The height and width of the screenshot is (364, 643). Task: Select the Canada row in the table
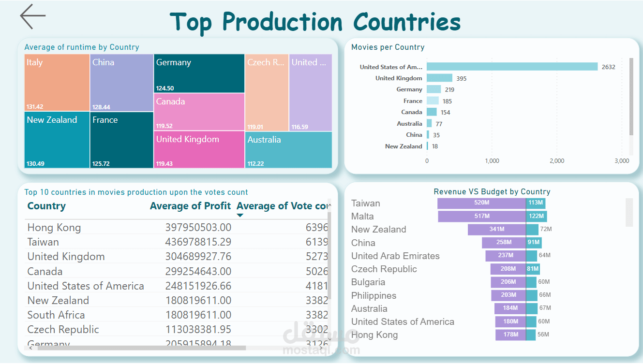[x=177, y=271]
